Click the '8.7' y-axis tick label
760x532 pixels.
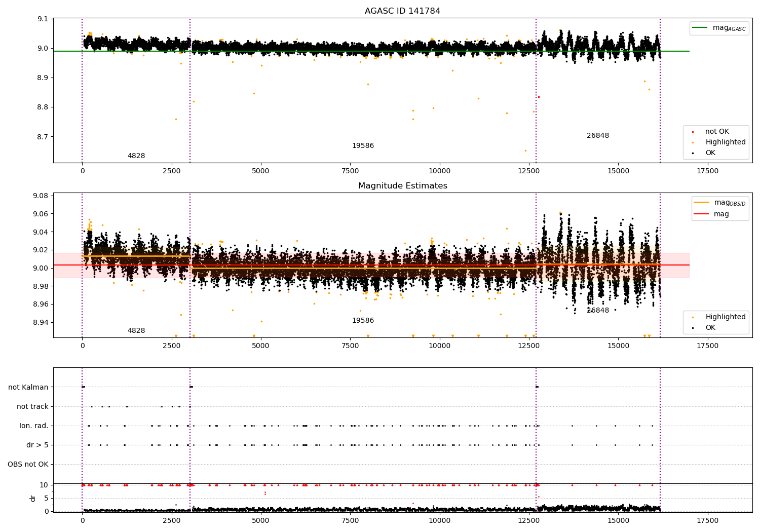43,137
